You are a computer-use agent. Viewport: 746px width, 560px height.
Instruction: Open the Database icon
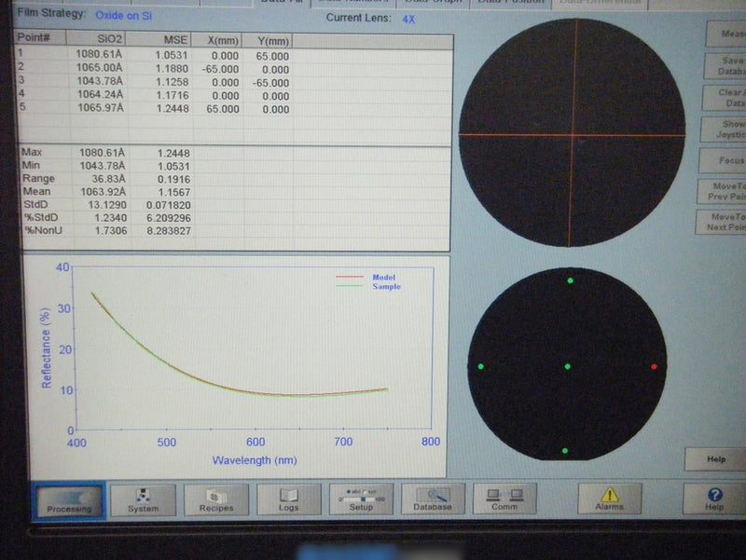pos(432,501)
